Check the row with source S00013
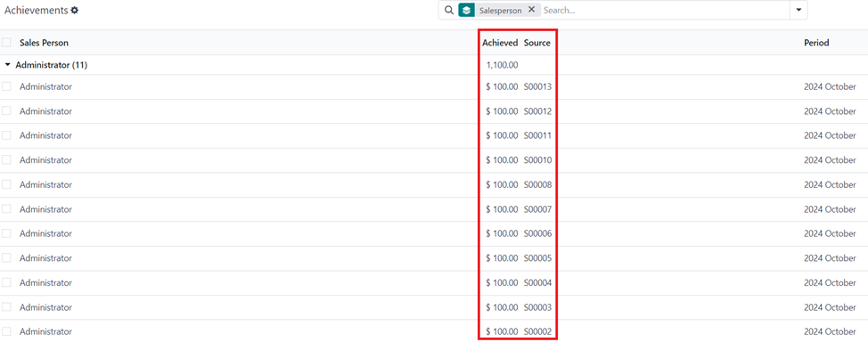Screen dimensions: 868x342 pyautogui.click(x=6, y=86)
